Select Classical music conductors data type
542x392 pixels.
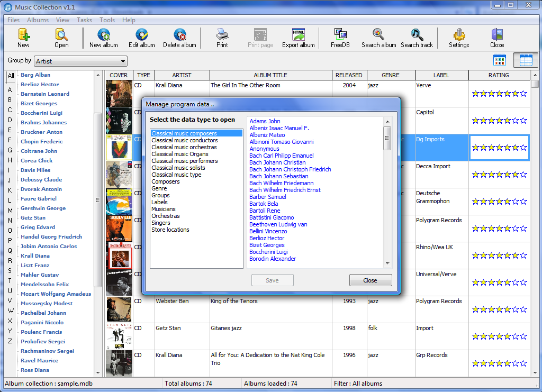click(184, 141)
